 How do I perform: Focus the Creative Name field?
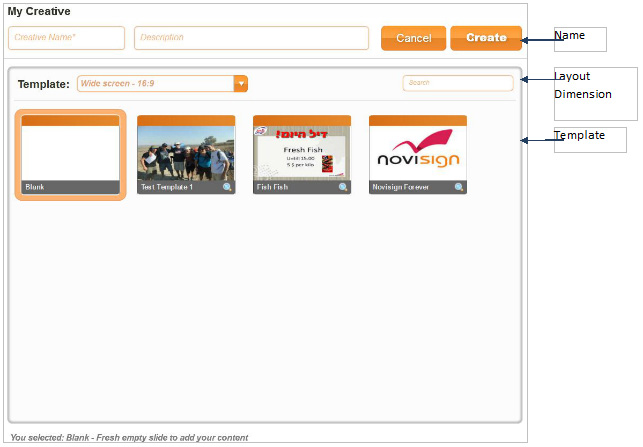click(x=66, y=38)
